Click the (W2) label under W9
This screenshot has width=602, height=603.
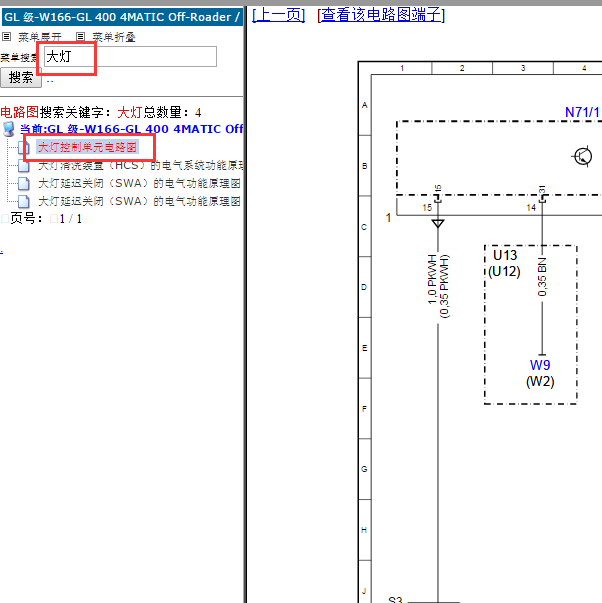[540, 381]
